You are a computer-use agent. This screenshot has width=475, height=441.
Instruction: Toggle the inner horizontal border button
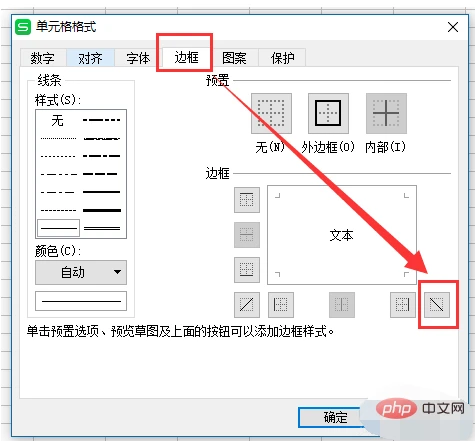click(x=247, y=235)
